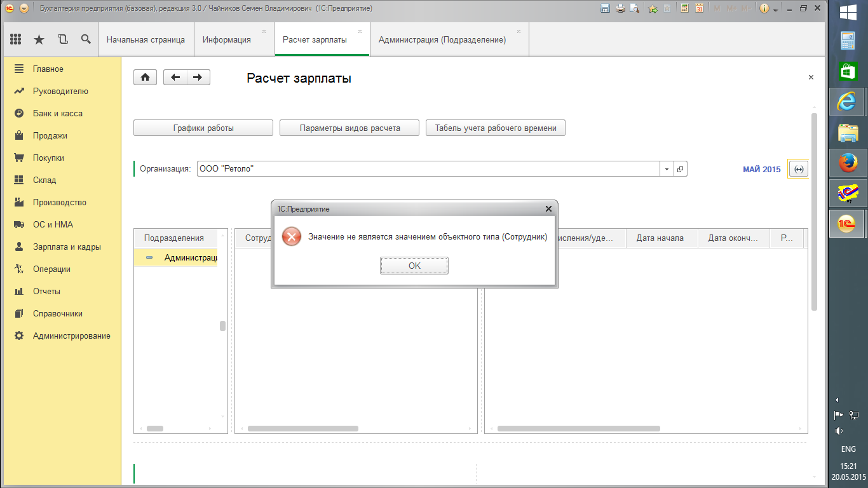Click the Подразделения column header
Viewport: 868px width, 488px height.
pyautogui.click(x=176, y=238)
